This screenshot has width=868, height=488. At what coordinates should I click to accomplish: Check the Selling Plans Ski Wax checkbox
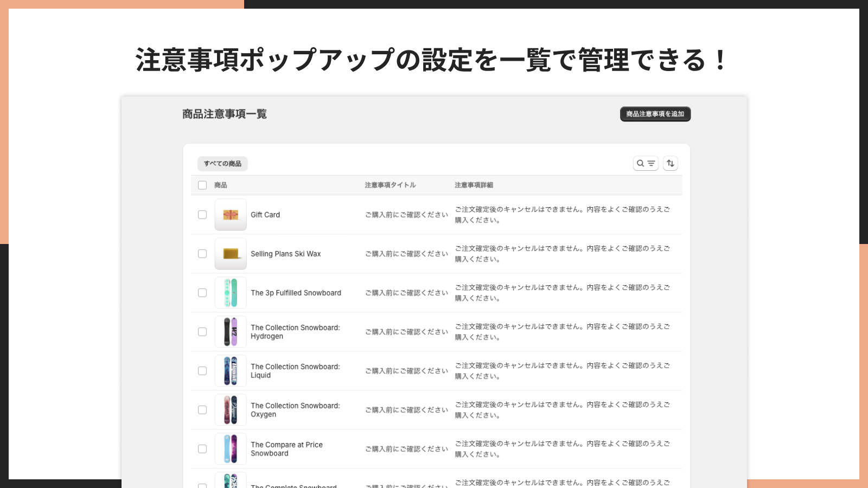tap(202, 254)
